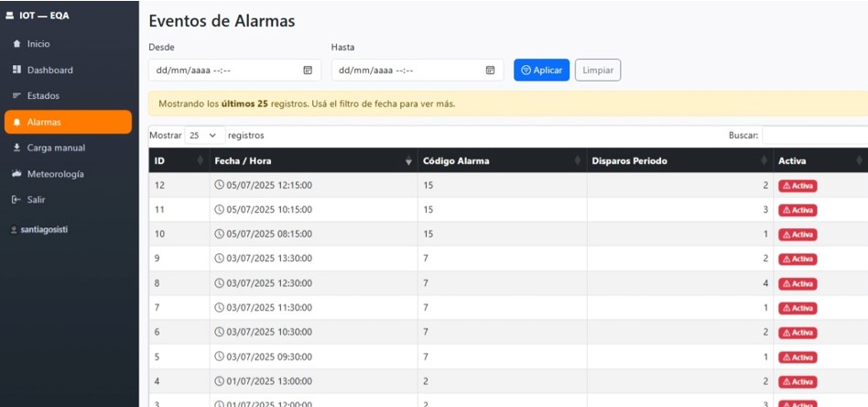Click the Eventos de Alarmas heading
The height and width of the screenshot is (407, 868).
click(222, 21)
